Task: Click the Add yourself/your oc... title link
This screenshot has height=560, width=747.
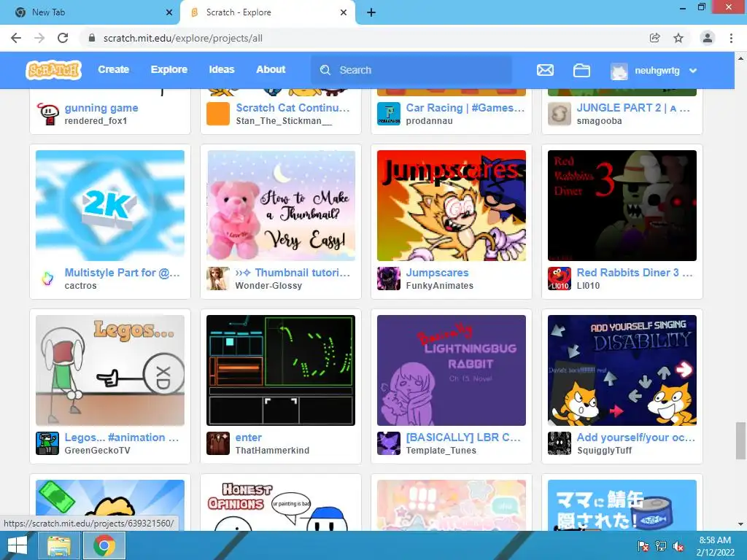Action: coord(636,437)
